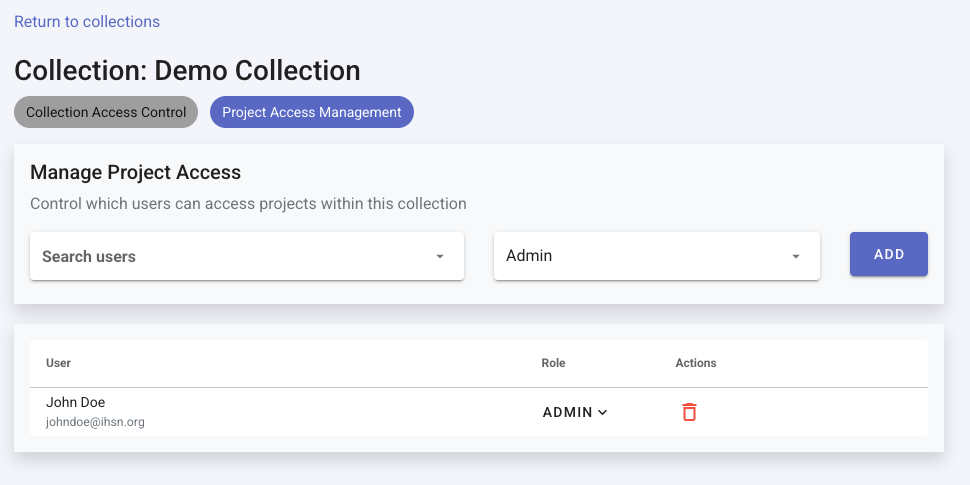
Task: Click the Actions column header
Action: click(x=696, y=363)
